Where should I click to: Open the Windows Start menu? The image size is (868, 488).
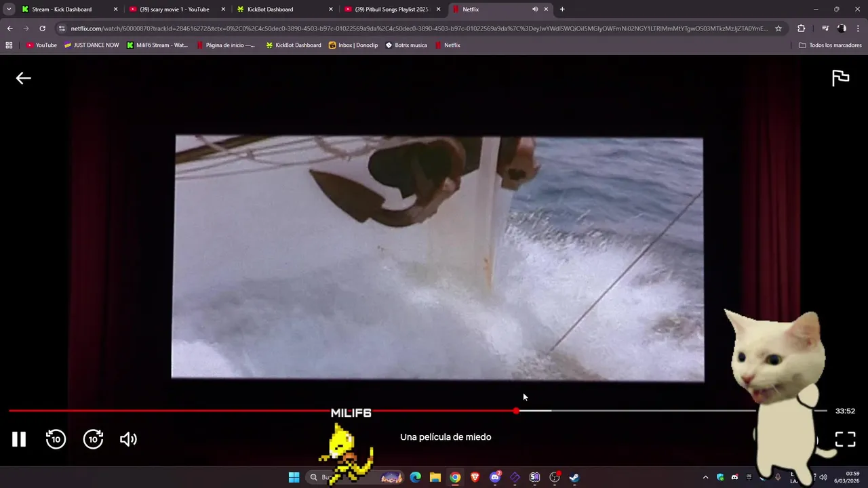click(294, 477)
